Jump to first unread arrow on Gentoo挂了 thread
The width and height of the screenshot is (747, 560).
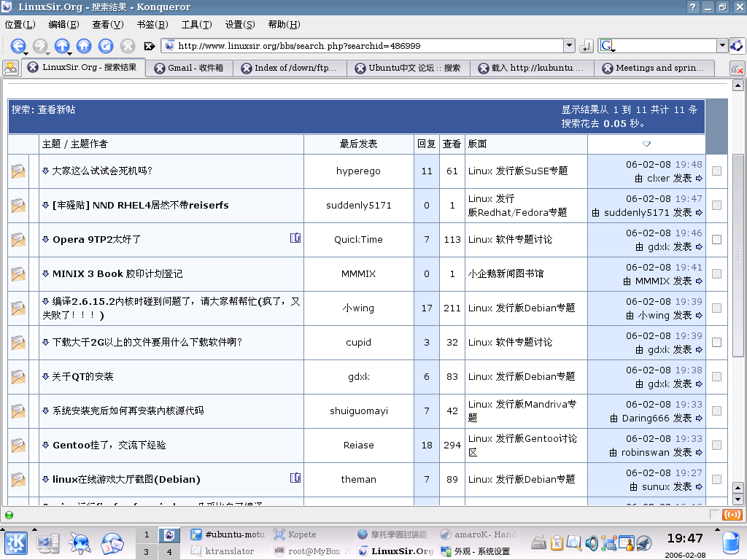tap(46, 445)
